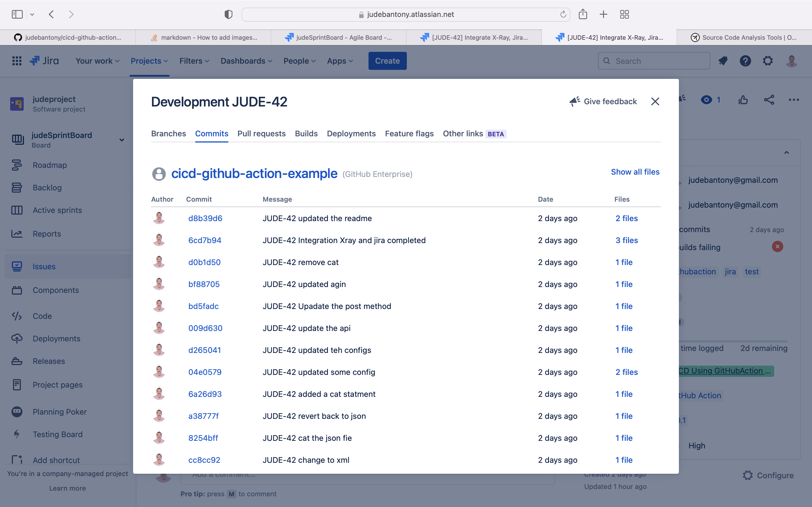Click the blue Create button
The height and width of the screenshot is (507, 812).
(x=387, y=61)
